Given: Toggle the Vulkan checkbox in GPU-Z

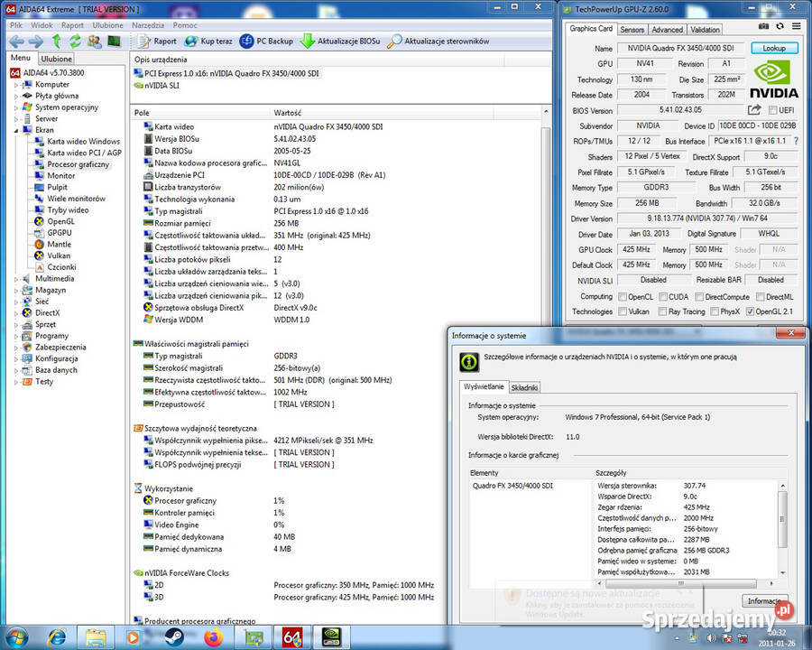Looking at the screenshot, I should point(623,311).
